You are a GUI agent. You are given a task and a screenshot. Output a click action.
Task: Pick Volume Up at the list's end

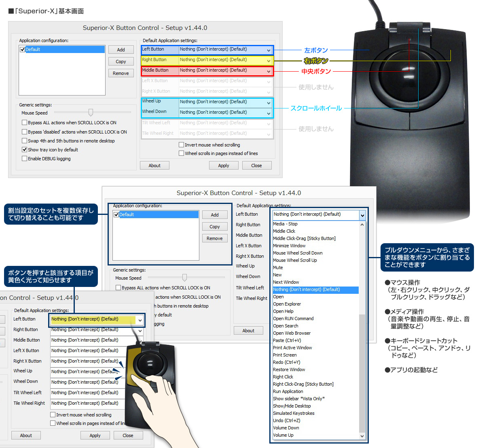[x=315, y=435]
